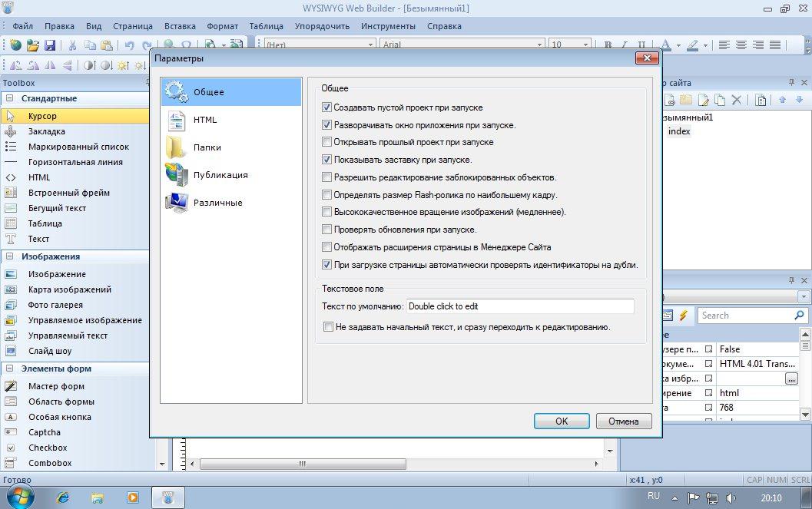Click the Bold formatting icon
The image size is (812, 509).
point(608,45)
